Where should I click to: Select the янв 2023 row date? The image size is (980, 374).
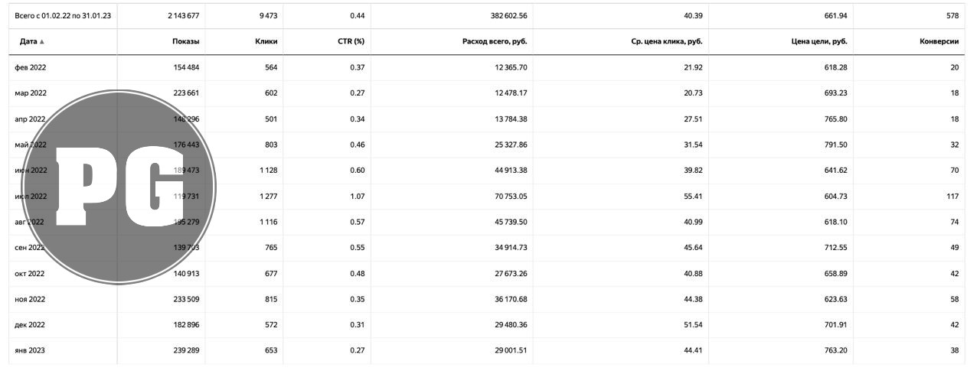pyautogui.click(x=31, y=351)
